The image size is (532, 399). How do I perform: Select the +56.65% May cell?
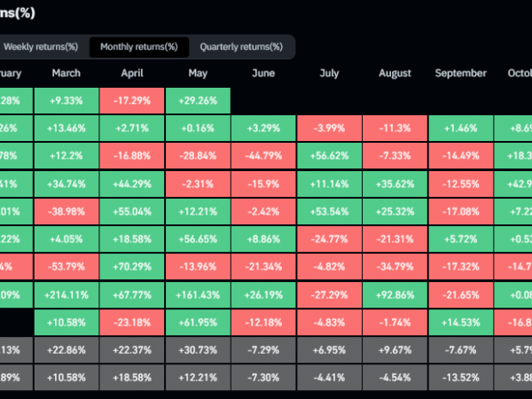[198, 239]
